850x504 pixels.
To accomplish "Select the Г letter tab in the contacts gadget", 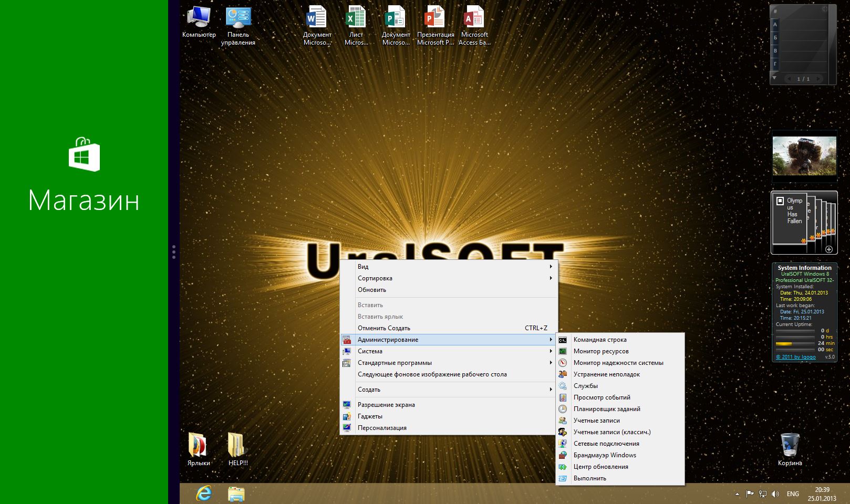I will tap(775, 64).
